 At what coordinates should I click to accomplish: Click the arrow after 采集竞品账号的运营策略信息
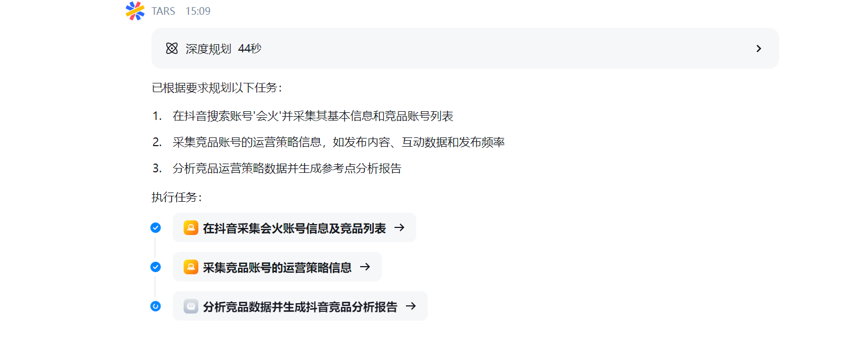tap(365, 267)
